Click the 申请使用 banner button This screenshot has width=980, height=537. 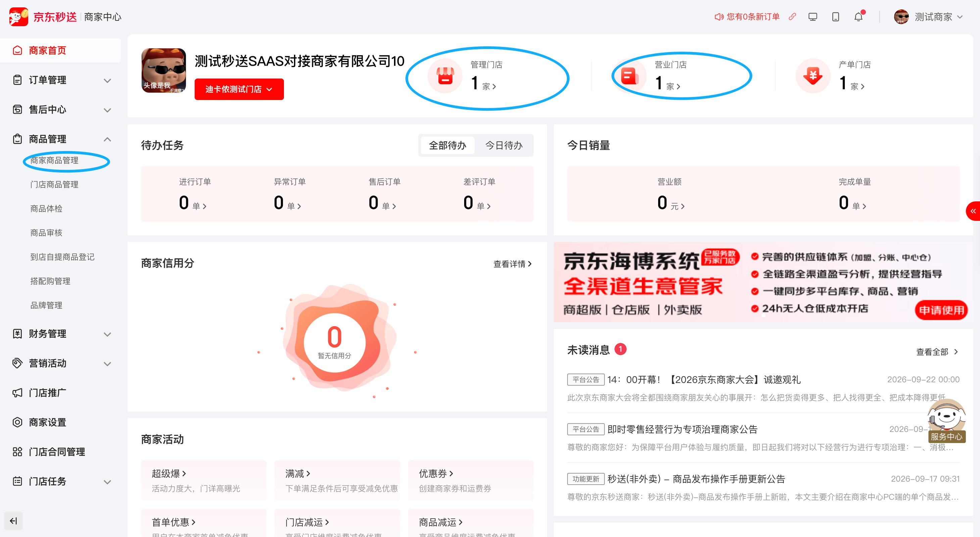941,310
